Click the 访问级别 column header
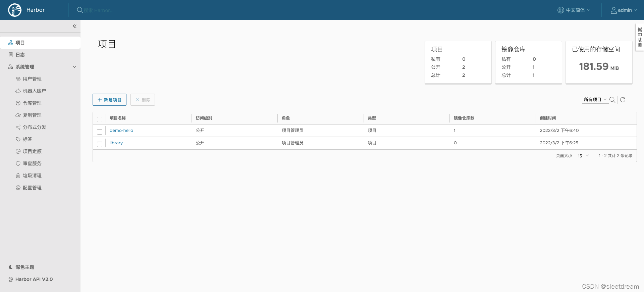644x292 pixels. pyautogui.click(x=204, y=118)
